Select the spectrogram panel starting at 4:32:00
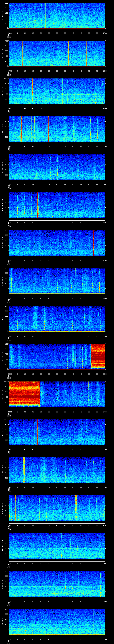The width and height of the screenshot is (114, 644). (57, 621)
